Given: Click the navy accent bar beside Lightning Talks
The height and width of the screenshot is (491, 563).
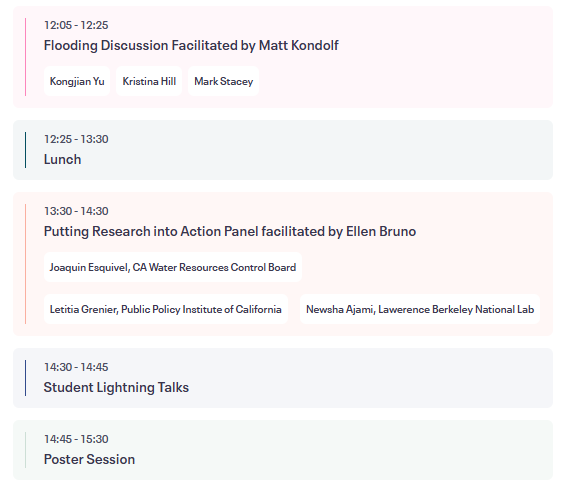Looking at the screenshot, I should click(x=25, y=378).
